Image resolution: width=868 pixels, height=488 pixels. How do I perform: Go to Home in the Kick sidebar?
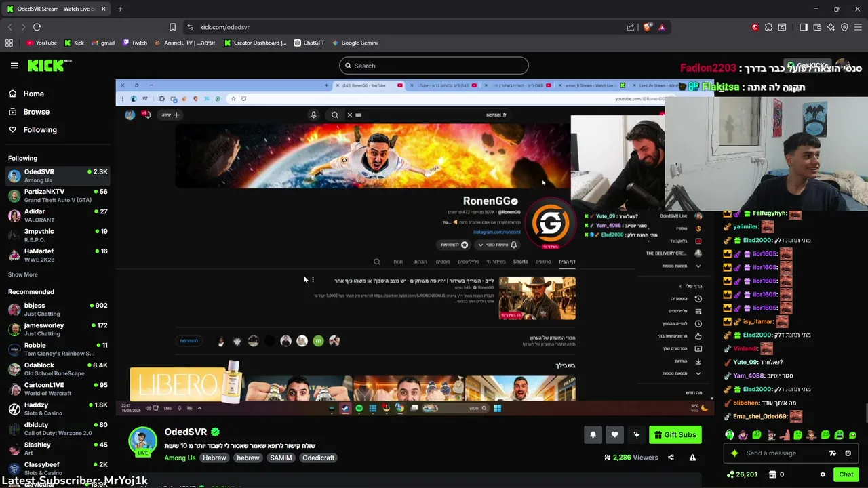pyautogui.click(x=26, y=94)
